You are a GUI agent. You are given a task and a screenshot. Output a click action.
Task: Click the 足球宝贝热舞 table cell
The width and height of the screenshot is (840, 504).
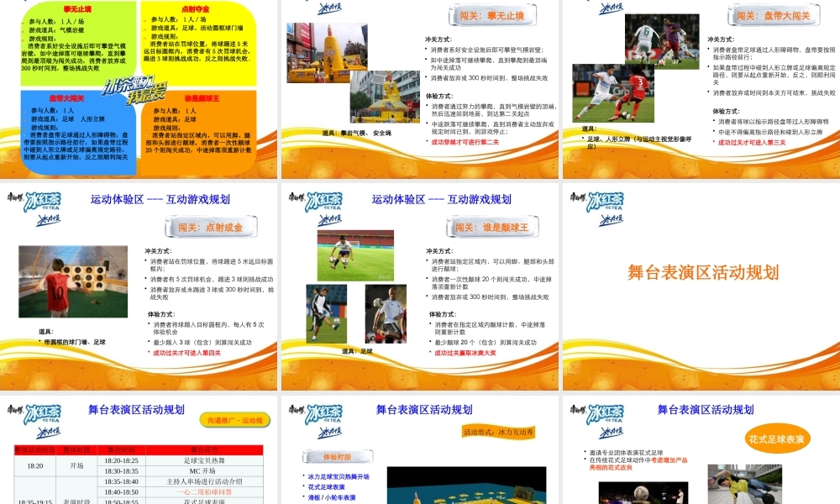[204, 460]
